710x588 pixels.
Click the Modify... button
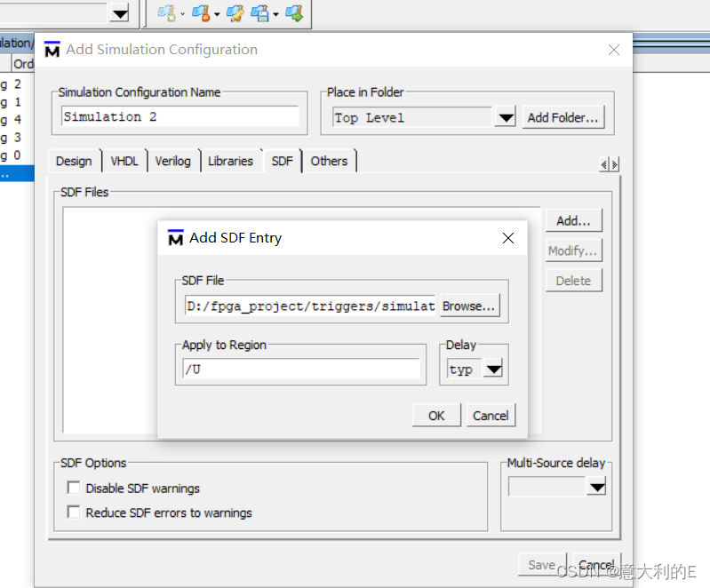click(x=574, y=250)
